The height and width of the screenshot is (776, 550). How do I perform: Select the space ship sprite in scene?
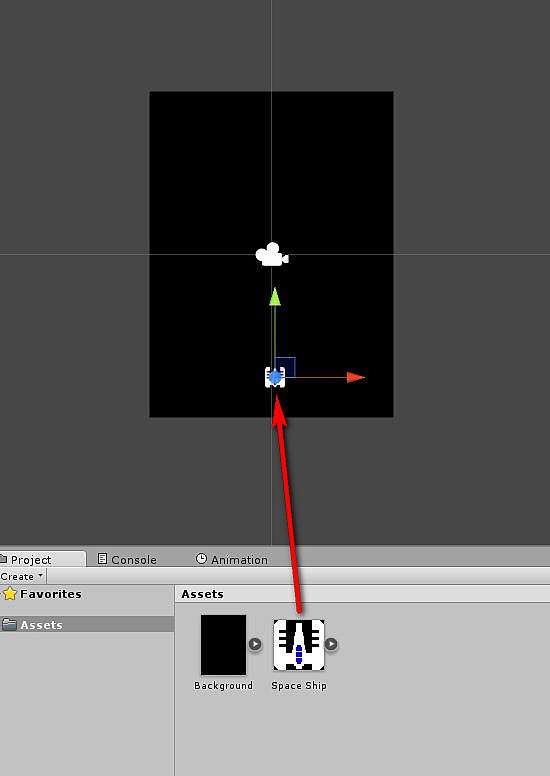[x=275, y=378]
